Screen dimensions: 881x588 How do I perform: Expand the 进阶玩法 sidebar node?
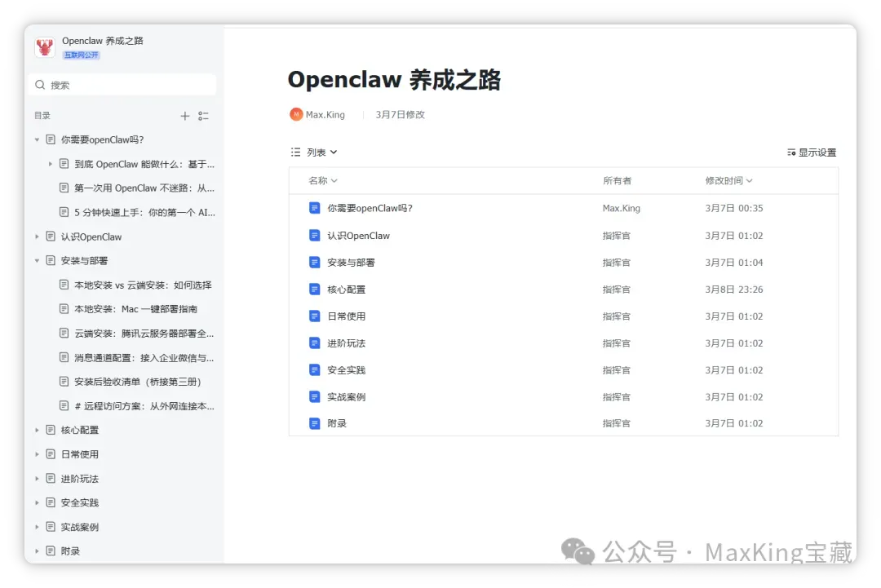(x=37, y=479)
